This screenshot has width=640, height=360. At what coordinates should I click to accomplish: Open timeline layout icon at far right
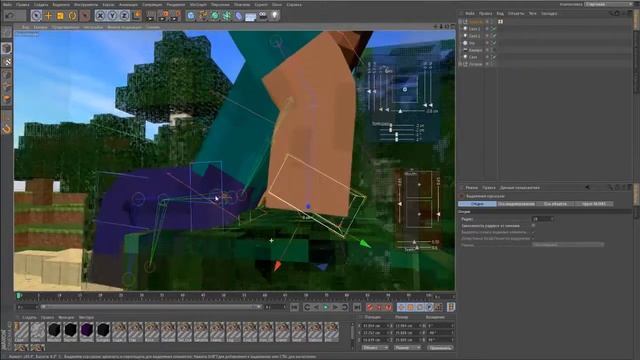pos(451,307)
